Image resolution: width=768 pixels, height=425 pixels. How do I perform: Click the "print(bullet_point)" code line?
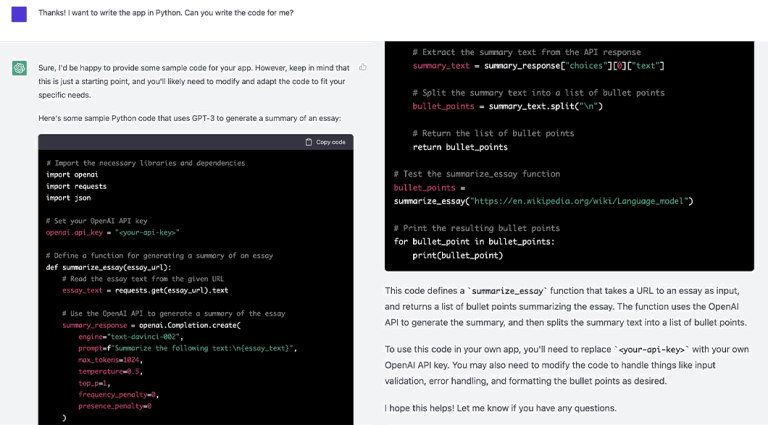pyautogui.click(x=457, y=255)
